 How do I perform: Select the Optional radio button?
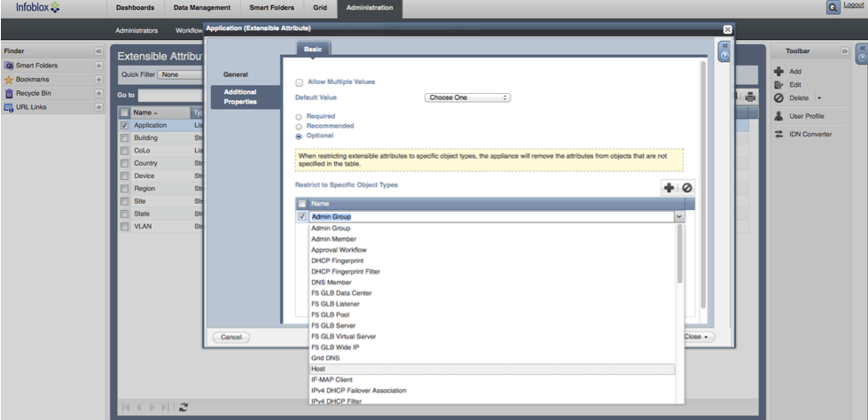[x=299, y=136]
